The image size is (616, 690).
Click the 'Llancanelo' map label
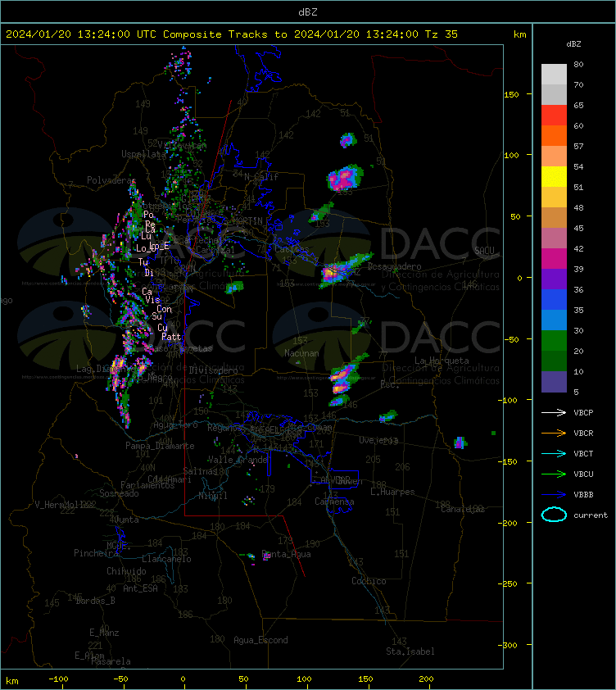[x=166, y=559]
